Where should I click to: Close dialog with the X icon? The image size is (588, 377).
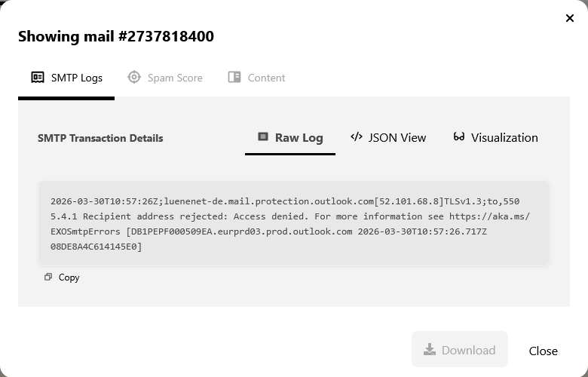pos(570,18)
